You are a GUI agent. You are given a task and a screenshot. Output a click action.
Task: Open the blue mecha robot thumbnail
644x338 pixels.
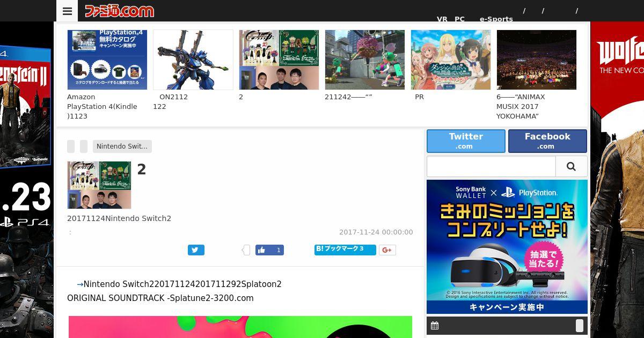pos(193,60)
